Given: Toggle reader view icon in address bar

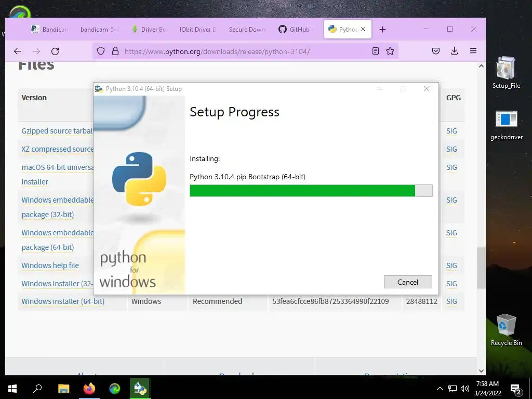Looking at the screenshot, I should pos(375,51).
